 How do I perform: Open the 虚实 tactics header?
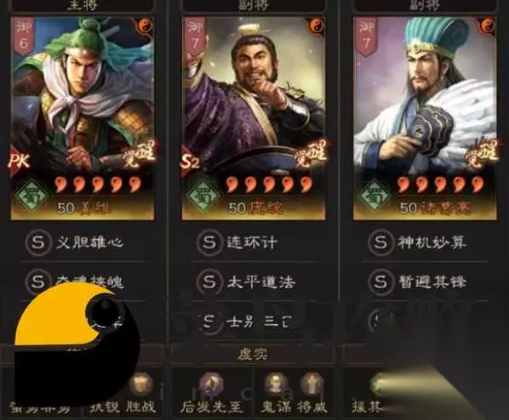click(253, 355)
